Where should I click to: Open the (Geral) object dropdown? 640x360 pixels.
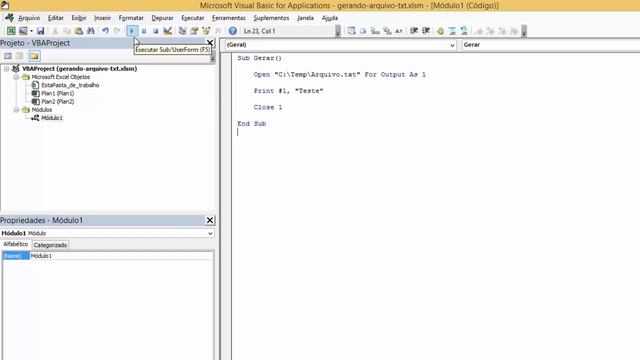click(x=452, y=45)
